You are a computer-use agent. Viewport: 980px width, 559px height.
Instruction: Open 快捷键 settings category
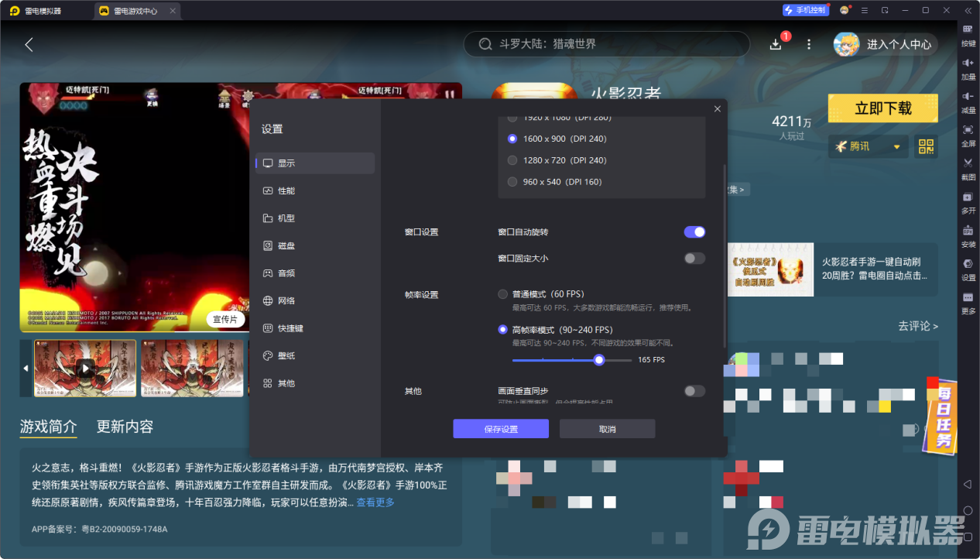click(315, 328)
